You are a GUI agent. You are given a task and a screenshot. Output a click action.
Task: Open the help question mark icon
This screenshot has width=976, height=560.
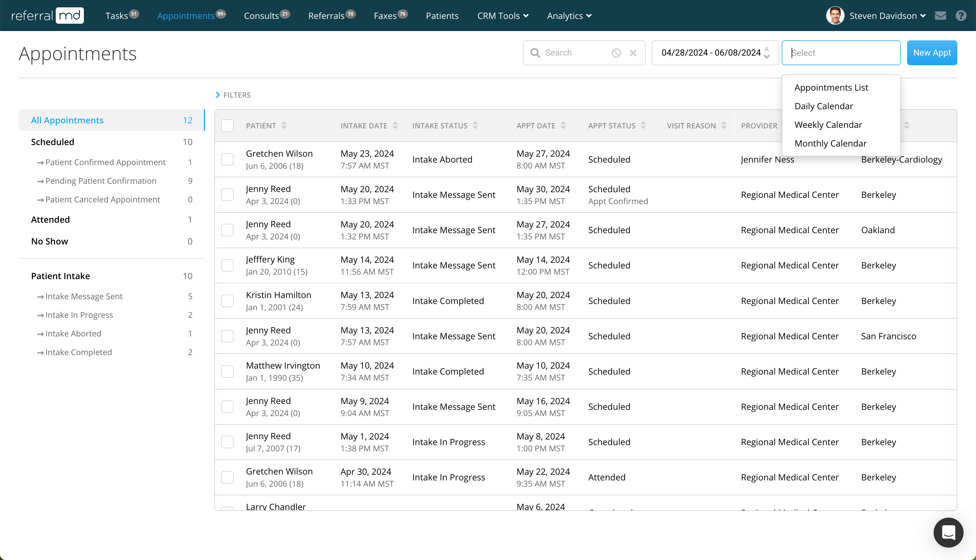[961, 16]
